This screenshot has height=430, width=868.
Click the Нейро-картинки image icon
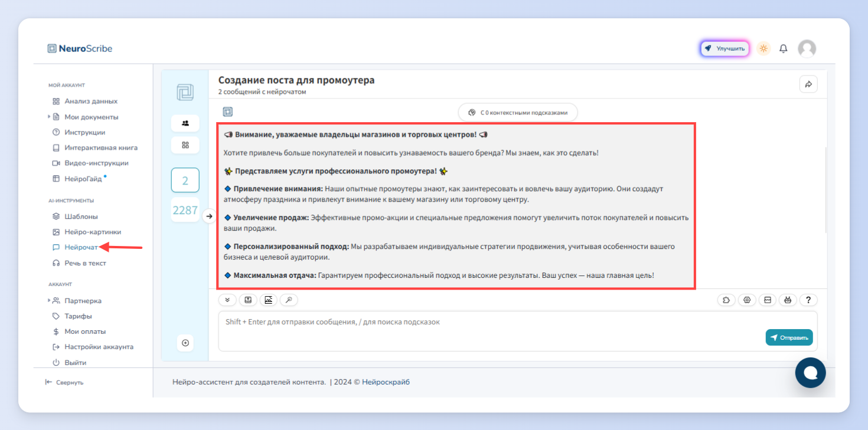point(56,232)
